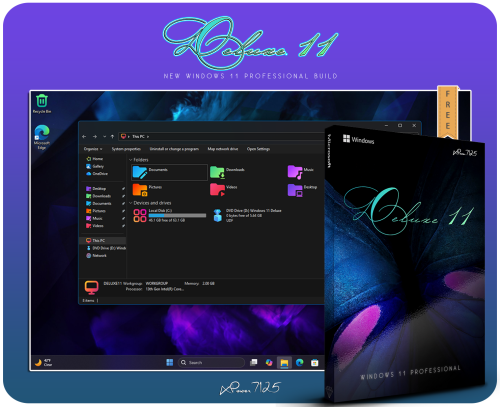Click the taskbar Search box

point(211,362)
